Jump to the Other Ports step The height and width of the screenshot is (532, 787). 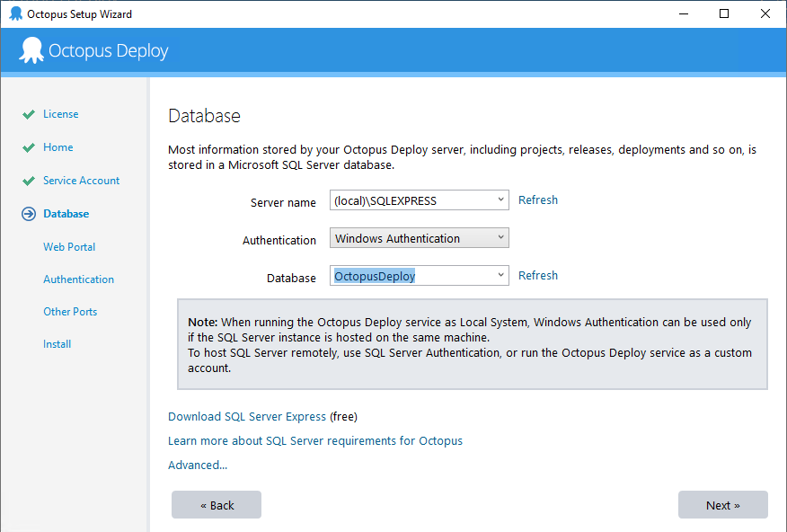coord(70,312)
